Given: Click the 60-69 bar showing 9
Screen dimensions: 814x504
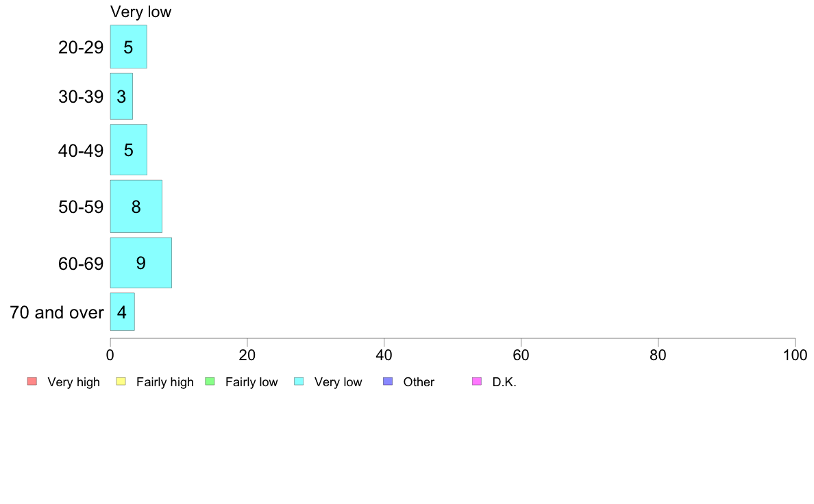Looking at the screenshot, I should [x=140, y=263].
